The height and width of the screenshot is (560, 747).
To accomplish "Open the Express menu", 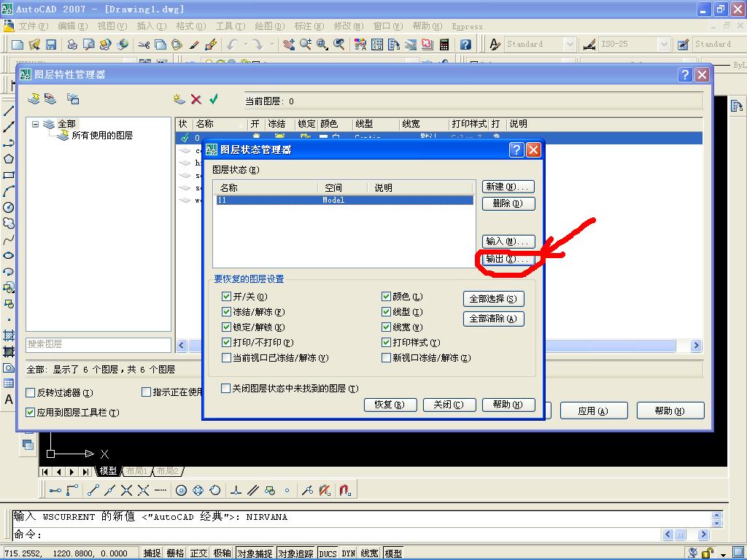I will (467, 27).
